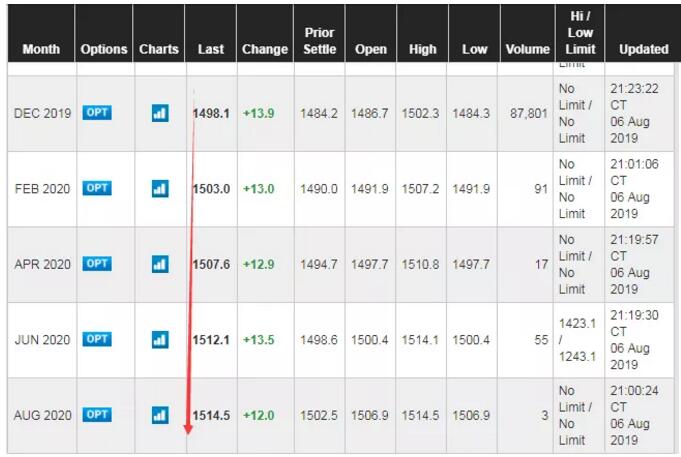This screenshot has height=457, width=681.
Task: Open the chart icon for JUN 2020
Action: [160, 340]
